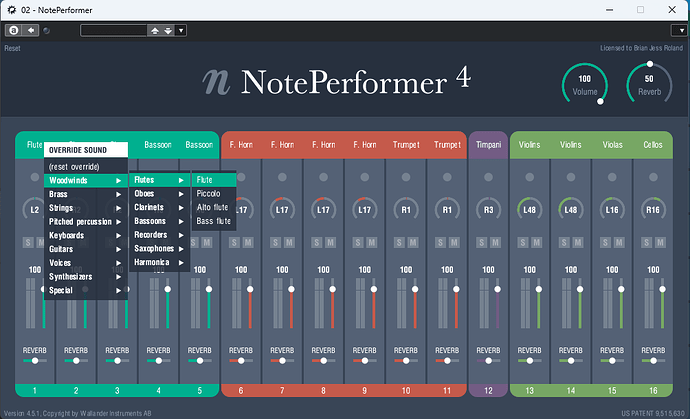Mute the Timpani channel
The width and height of the screenshot is (690, 419).
(x=495, y=243)
